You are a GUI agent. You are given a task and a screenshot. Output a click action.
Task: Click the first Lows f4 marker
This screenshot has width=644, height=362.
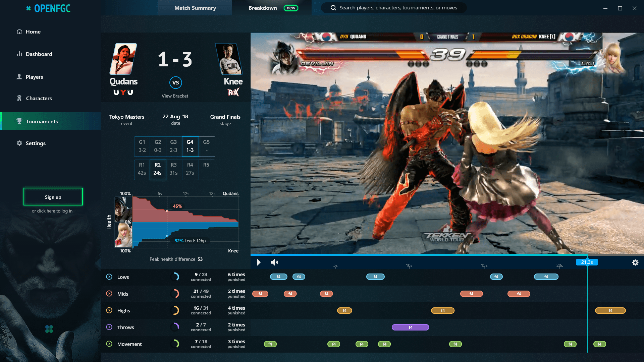279,277
